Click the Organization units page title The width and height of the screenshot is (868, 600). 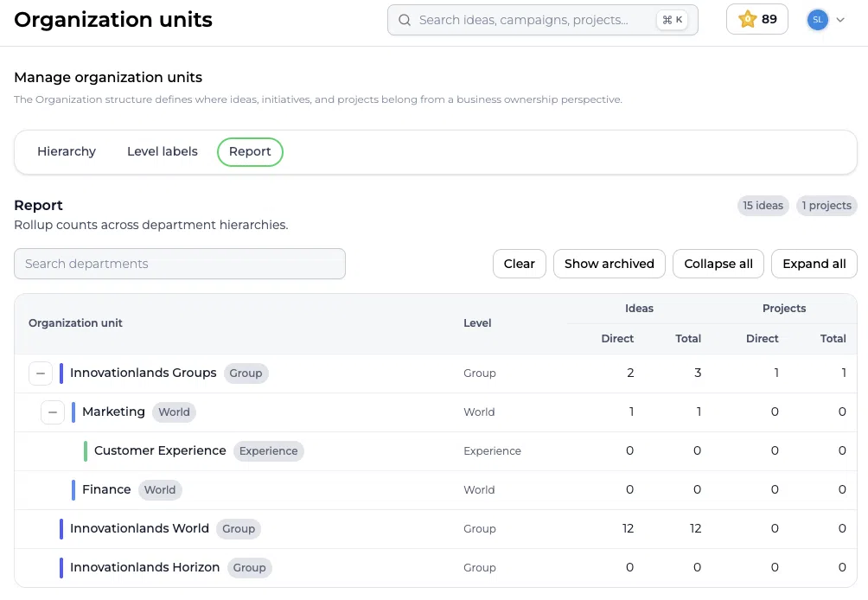click(113, 20)
